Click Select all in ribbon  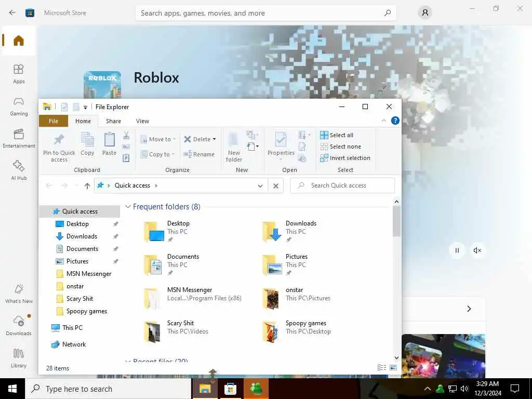point(337,135)
